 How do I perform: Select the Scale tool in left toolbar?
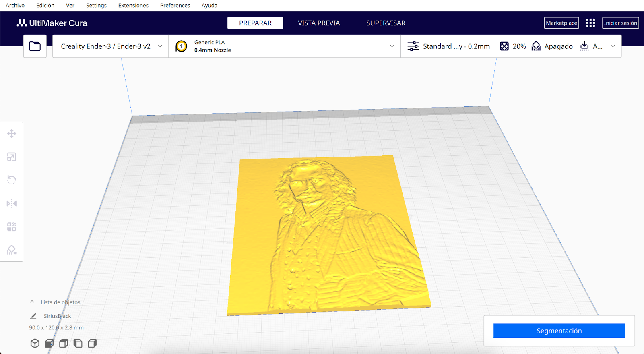(x=12, y=157)
